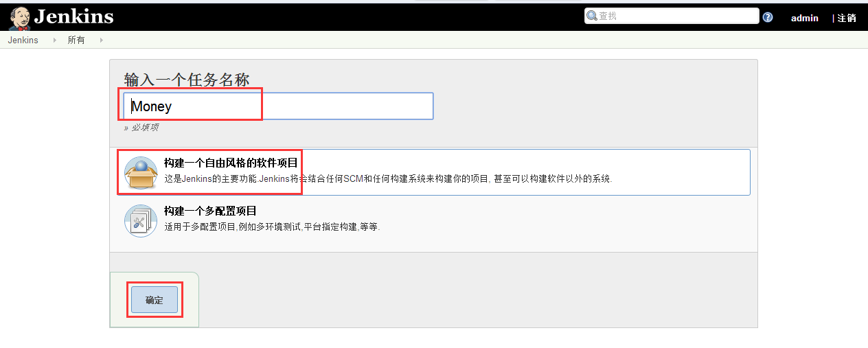The width and height of the screenshot is (868, 348).
Task: Choose 构建一个自由风格的软件项目 option
Action: coord(231,163)
